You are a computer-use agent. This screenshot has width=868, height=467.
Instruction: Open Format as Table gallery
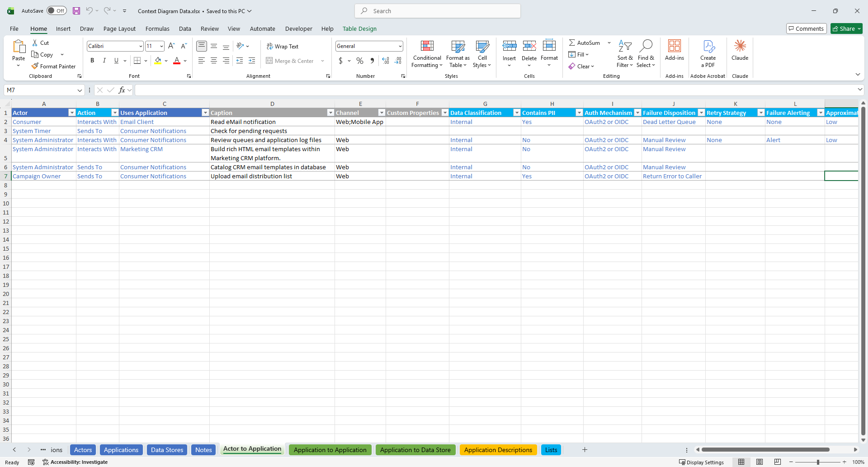(x=458, y=54)
